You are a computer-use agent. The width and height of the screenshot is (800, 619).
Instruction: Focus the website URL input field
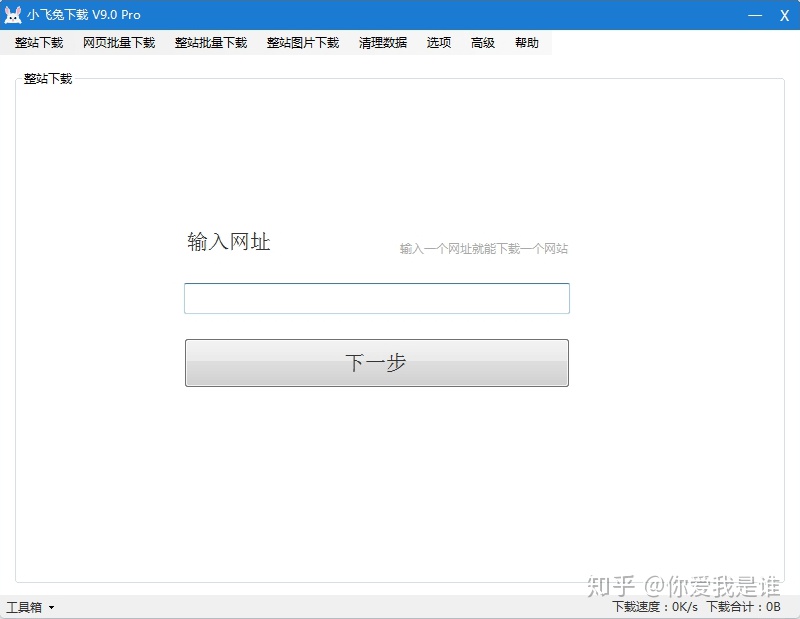(377, 299)
